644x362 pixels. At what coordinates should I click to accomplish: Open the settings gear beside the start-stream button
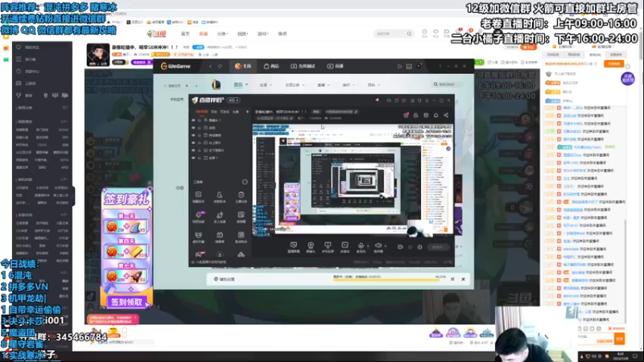[419, 247]
